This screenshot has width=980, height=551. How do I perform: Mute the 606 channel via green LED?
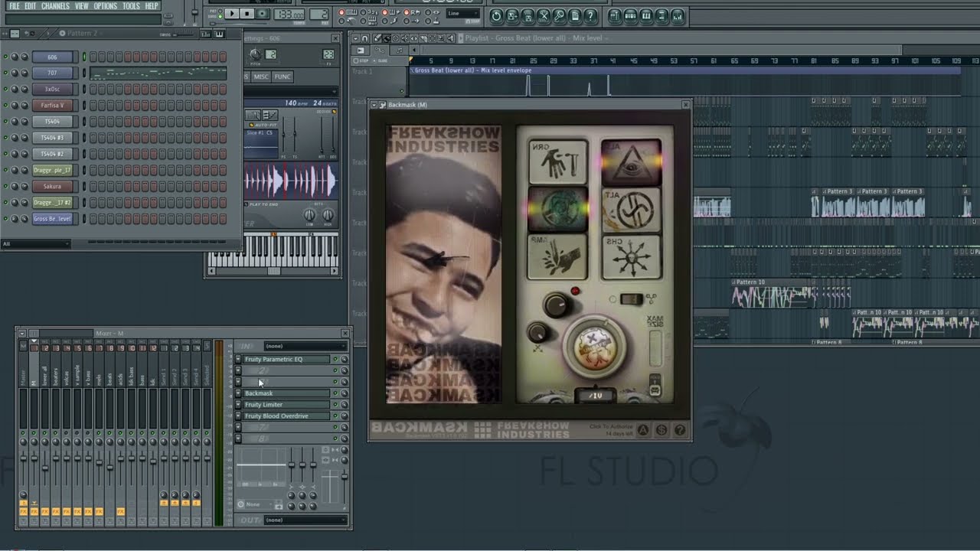click(6, 57)
